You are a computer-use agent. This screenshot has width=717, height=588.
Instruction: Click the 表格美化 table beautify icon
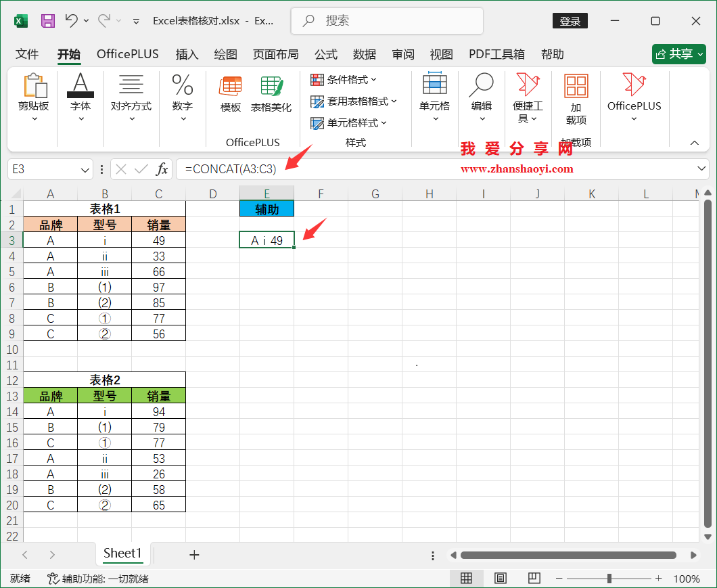[271, 94]
